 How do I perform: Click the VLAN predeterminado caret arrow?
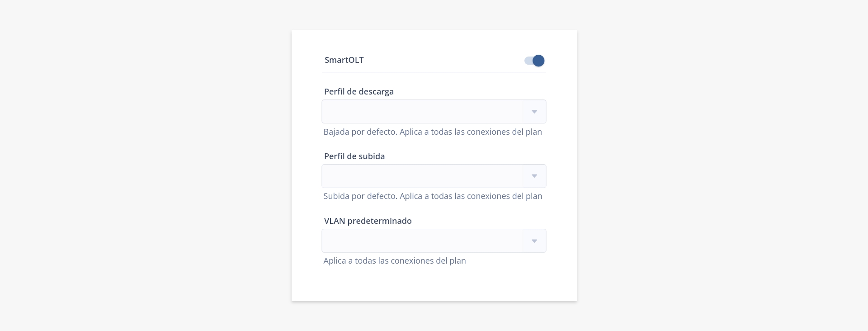[x=534, y=241]
